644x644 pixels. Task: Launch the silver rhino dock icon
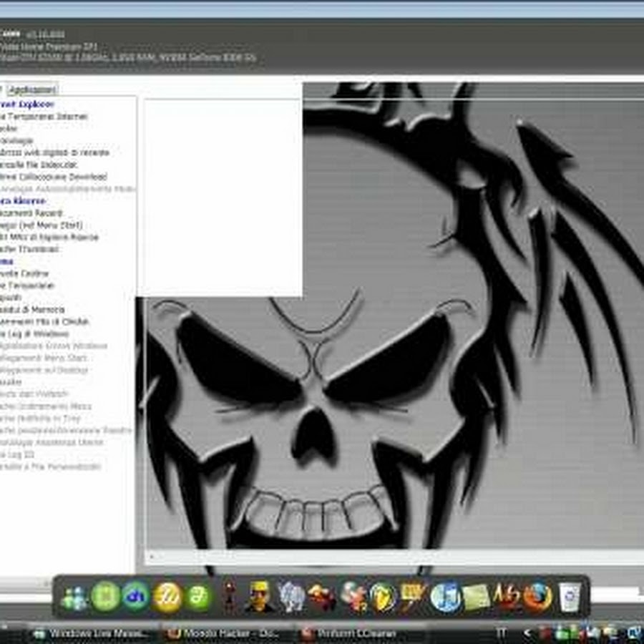pyautogui.click(x=291, y=597)
